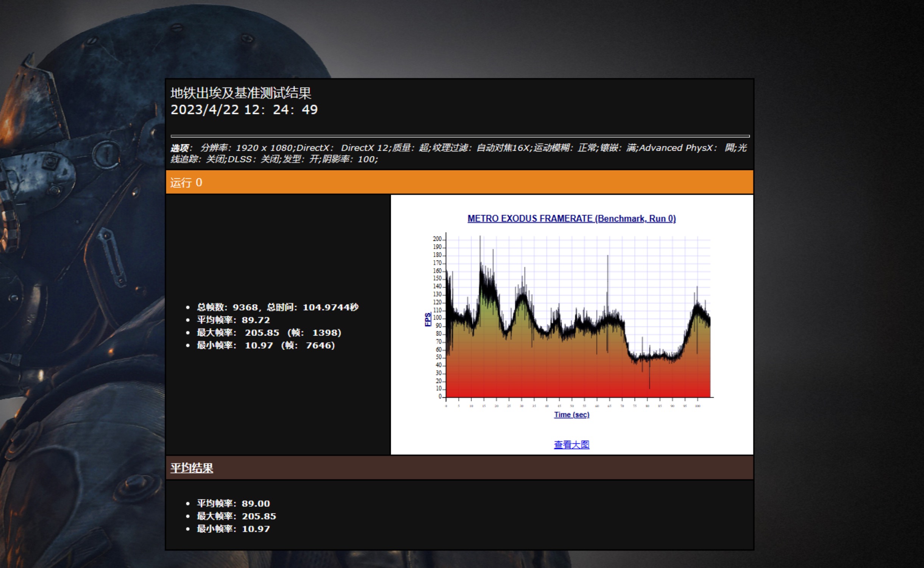The image size is (924, 568).
Task: Click the 最小帧率 10.97 (帧 7646) entry
Action: point(265,345)
